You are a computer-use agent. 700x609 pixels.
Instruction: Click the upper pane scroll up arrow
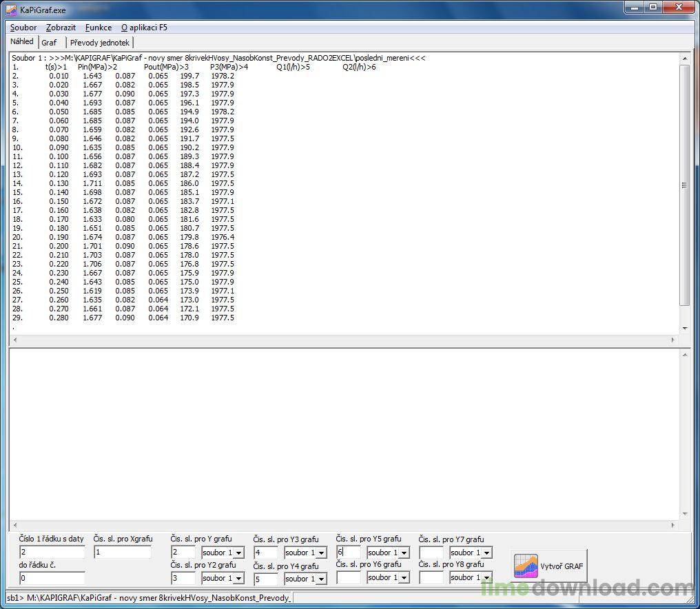[x=684, y=59]
